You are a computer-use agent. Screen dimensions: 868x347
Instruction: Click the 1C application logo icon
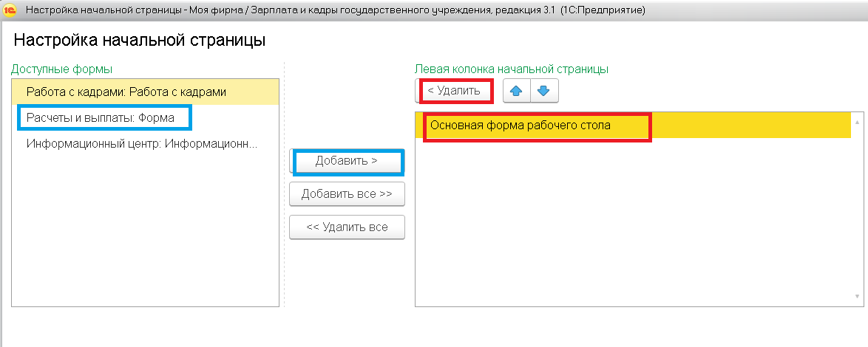pyautogui.click(x=10, y=10)
